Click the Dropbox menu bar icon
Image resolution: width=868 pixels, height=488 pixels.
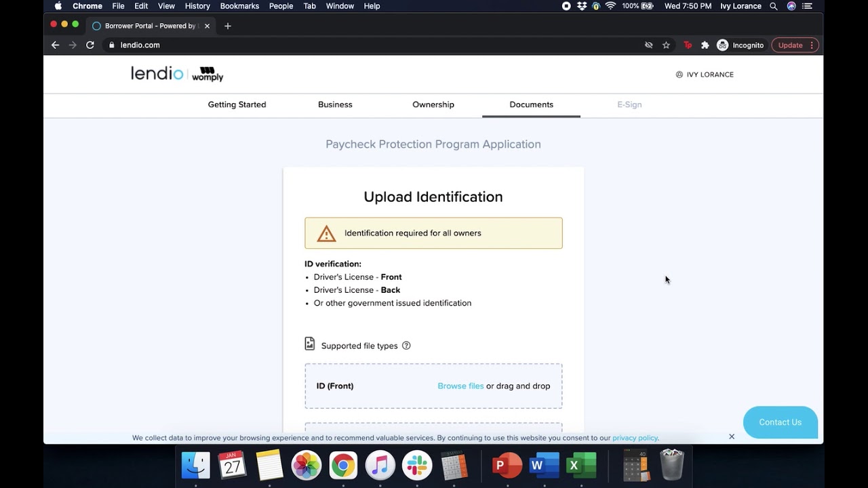click(581, 6)
